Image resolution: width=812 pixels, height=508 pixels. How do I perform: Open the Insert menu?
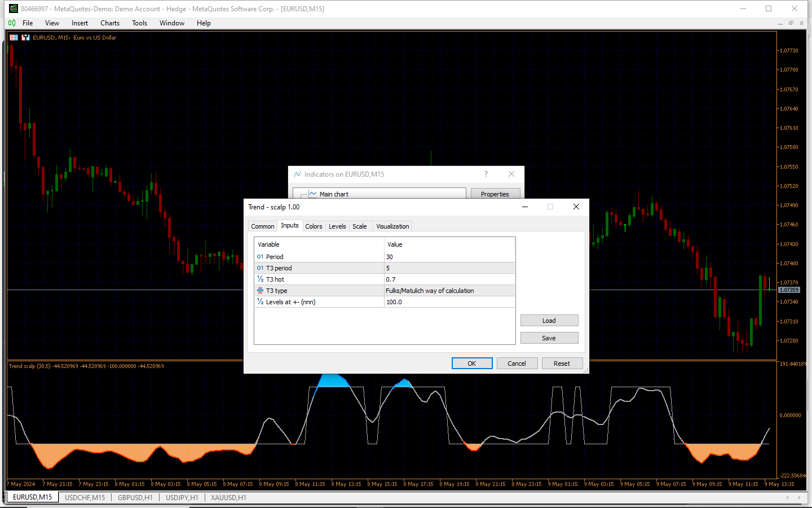[80, 23]
